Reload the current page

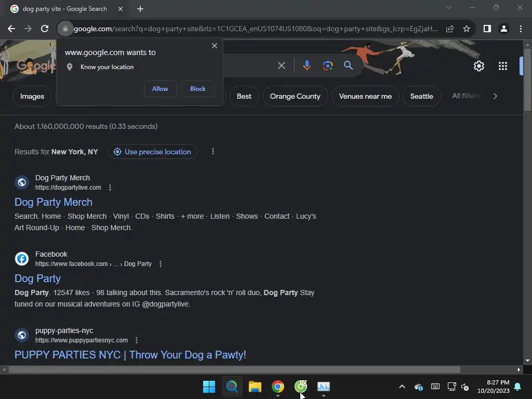[45, 29]
